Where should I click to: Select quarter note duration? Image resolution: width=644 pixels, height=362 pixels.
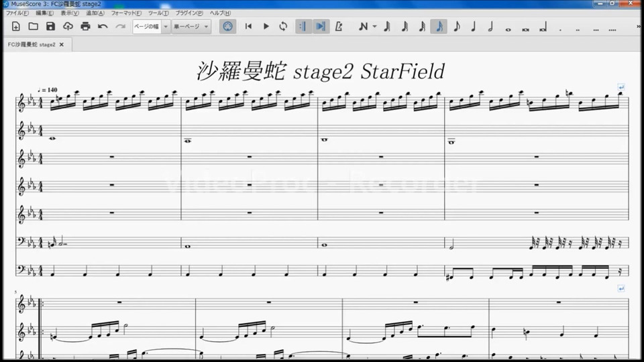(x=473, y=27)
